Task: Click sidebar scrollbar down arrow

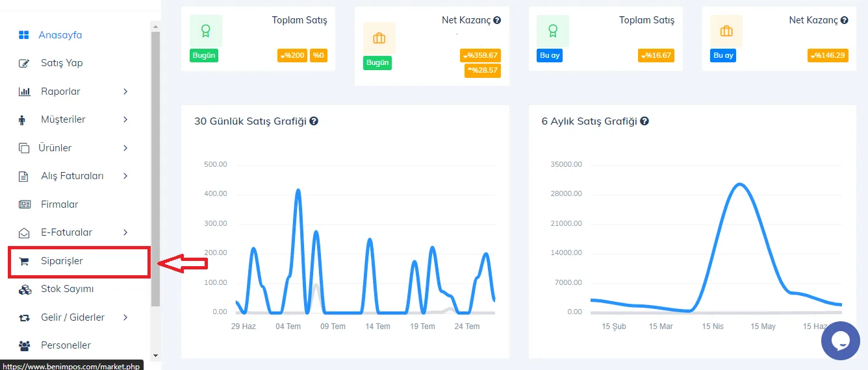Action: pyautogui.click(x=155, y=356)
